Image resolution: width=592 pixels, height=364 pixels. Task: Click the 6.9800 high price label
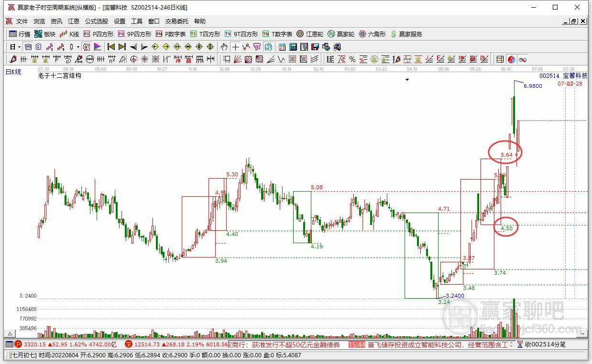coord(533,86)
